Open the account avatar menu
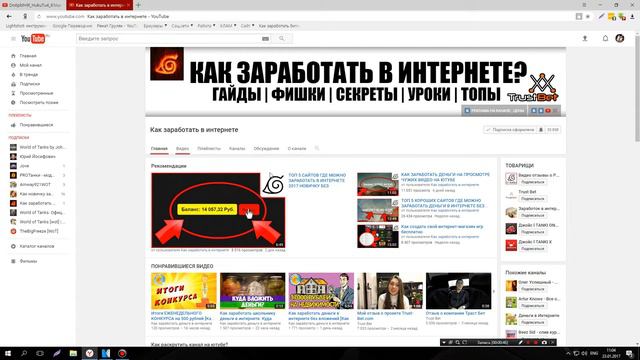 click(x=620, y=38)
